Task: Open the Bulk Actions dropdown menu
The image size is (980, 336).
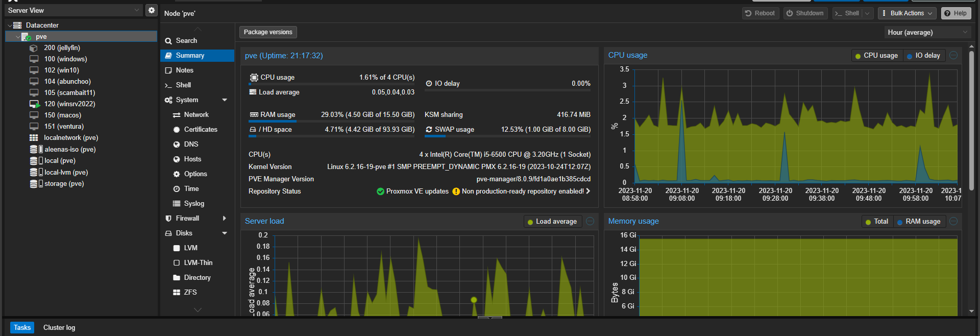Action: tap(907, 13)
